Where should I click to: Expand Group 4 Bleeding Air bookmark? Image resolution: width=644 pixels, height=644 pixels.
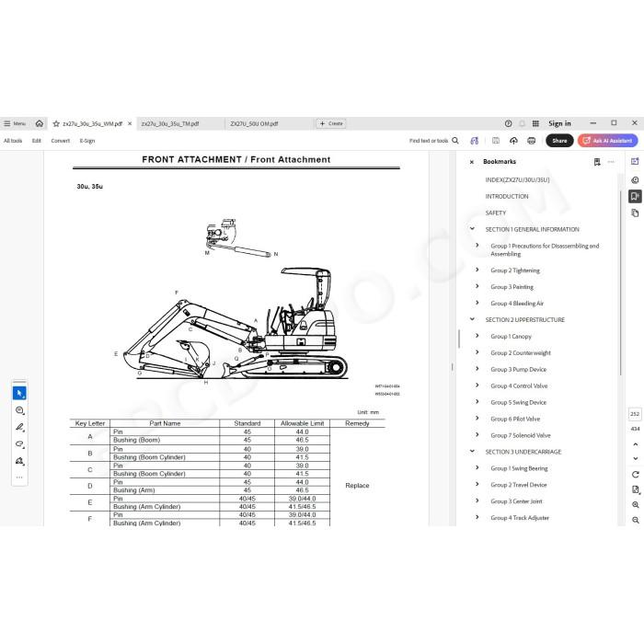[477, 303]
